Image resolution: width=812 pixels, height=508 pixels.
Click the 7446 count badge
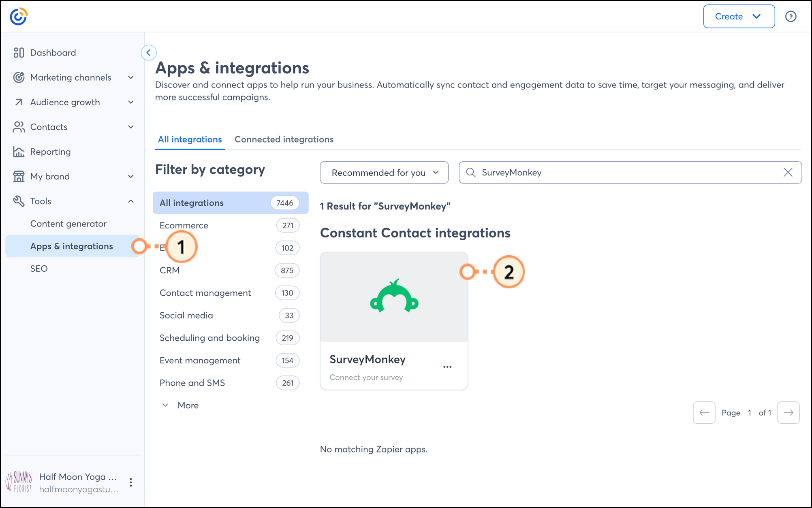pos(285,203)
